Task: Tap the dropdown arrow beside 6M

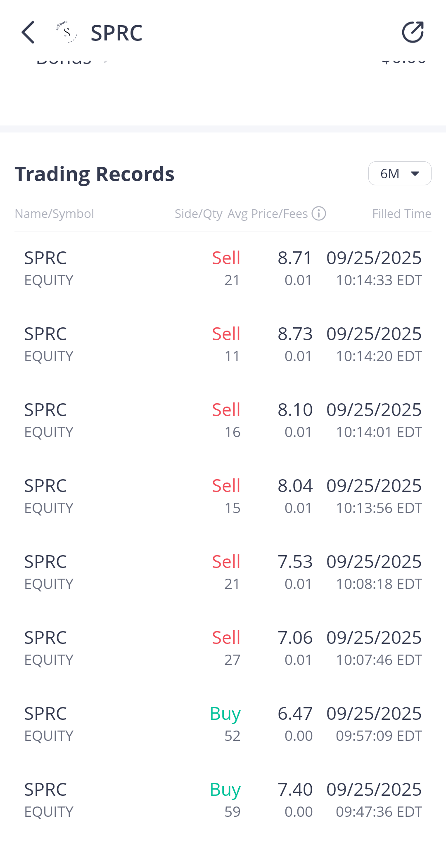Action: coord(415,173)
